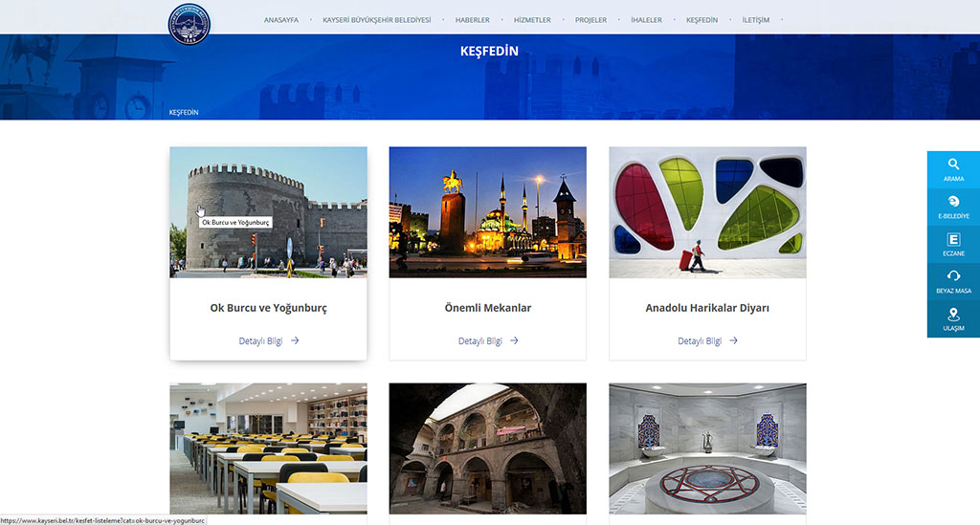The height and width of the screenshot is (525, 980).
Task: Select the İletişim menu item
Action: pos(756,20)
